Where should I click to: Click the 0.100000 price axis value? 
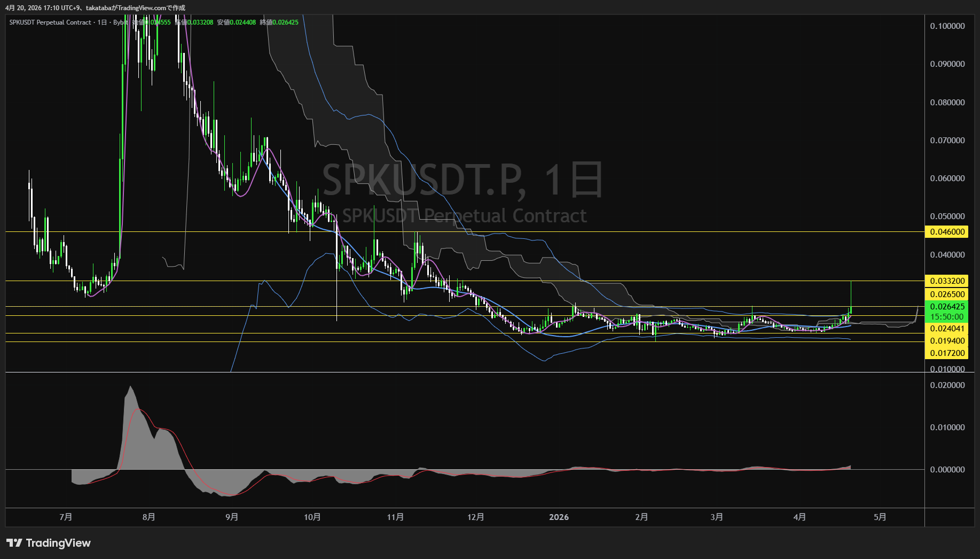(947, 26)
